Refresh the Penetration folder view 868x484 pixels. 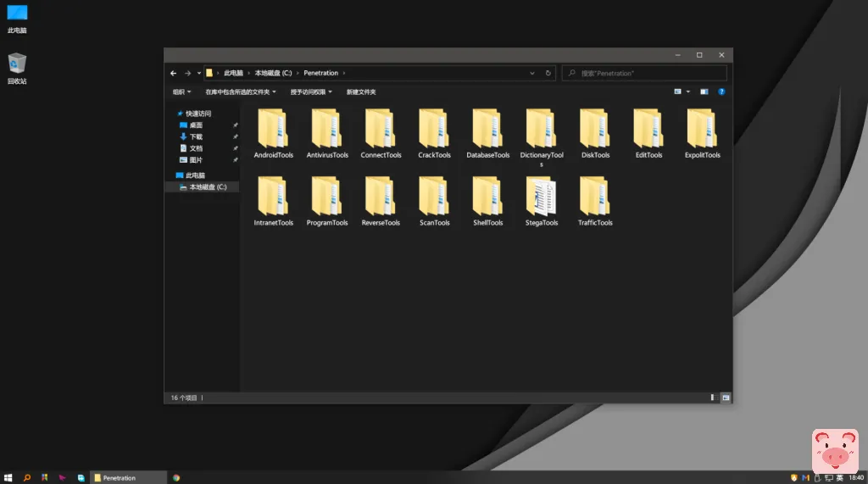[x=548, y=74]
